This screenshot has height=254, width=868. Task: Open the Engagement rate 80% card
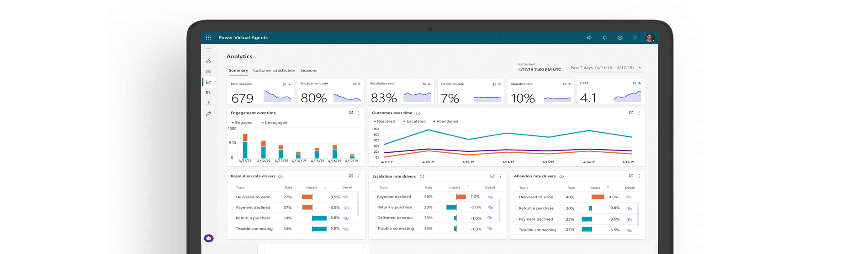click(x=331, y=93)
